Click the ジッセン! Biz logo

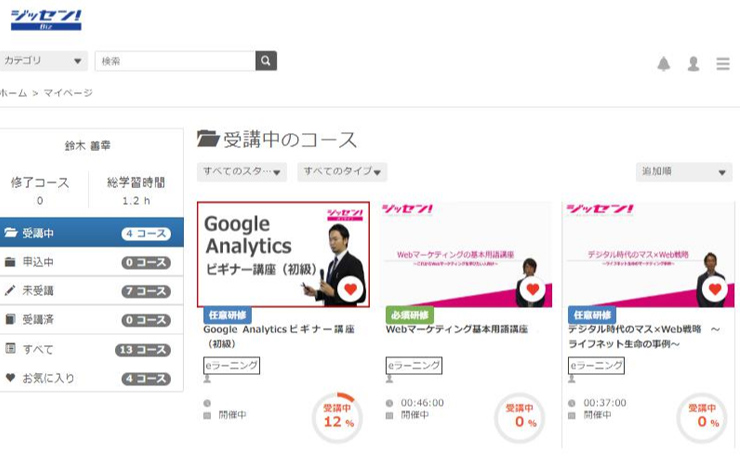click(x=46, y=20)
